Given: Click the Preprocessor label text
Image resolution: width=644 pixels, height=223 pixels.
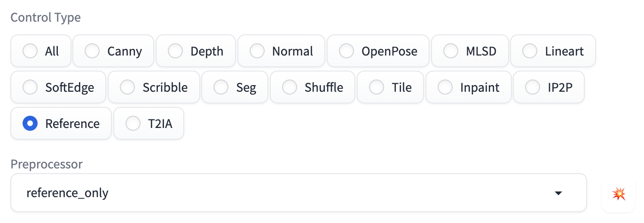Looking at the screenshot, I should click(47, 164).
